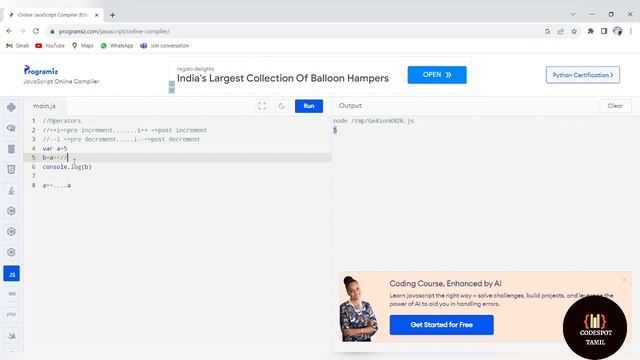Screen dimensions: 640x360
Task: Click the Output panel heading
Action: 350,106
